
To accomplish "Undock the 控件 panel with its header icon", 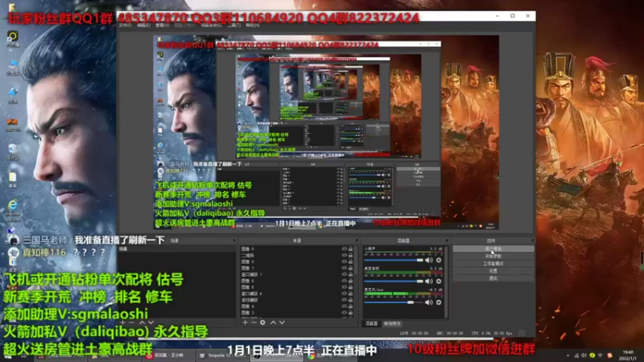I will point(532,241).
